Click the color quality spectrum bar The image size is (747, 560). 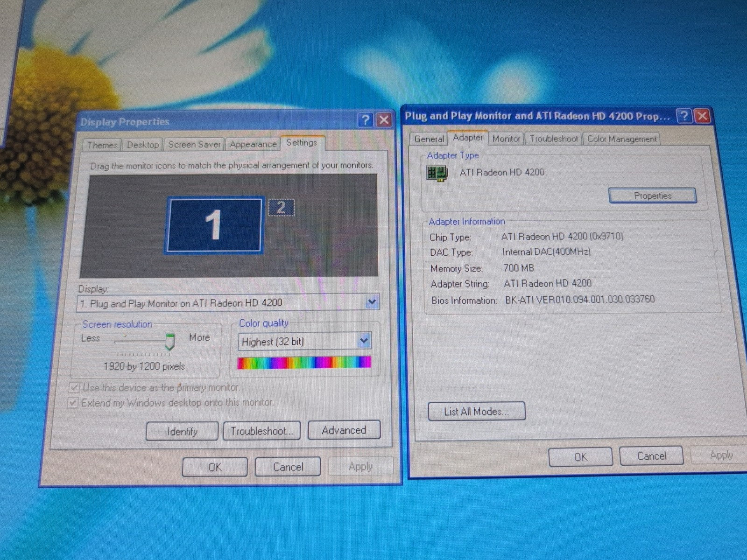(x=304, y=363)
